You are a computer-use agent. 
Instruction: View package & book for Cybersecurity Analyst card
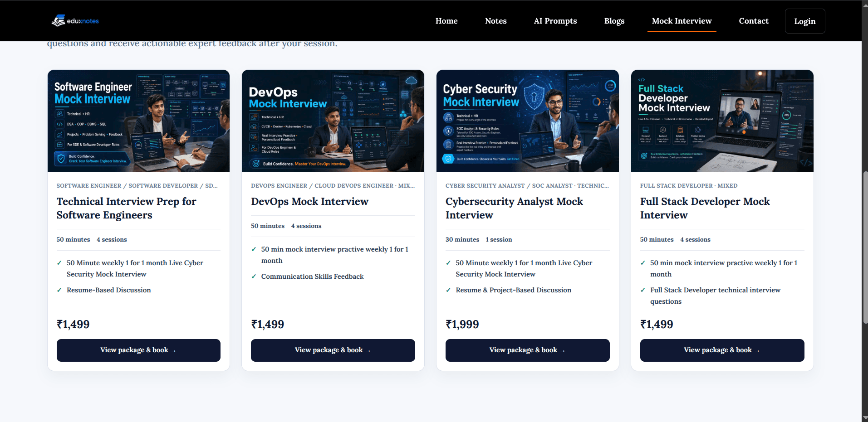coord(528,350)
